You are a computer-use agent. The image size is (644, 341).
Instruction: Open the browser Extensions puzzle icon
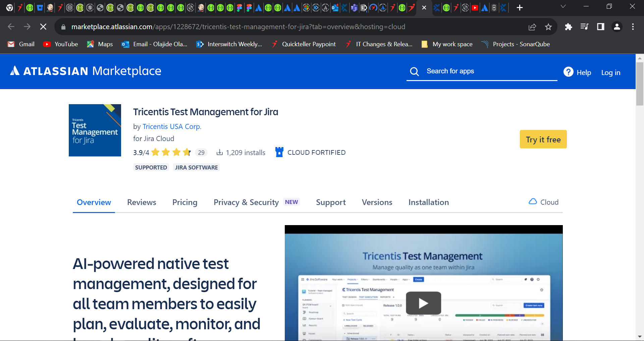[x=568, y=27]
